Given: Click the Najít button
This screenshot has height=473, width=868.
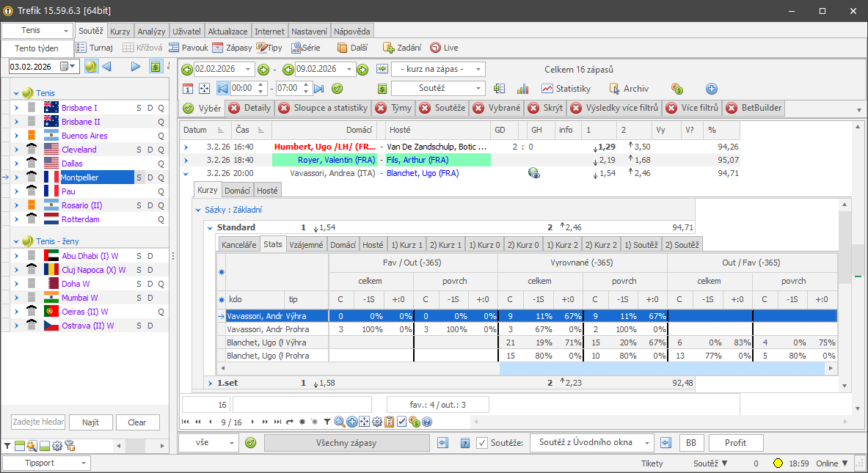Looking at the screenshot, I should pyautogui.click(x=90, y=422).
